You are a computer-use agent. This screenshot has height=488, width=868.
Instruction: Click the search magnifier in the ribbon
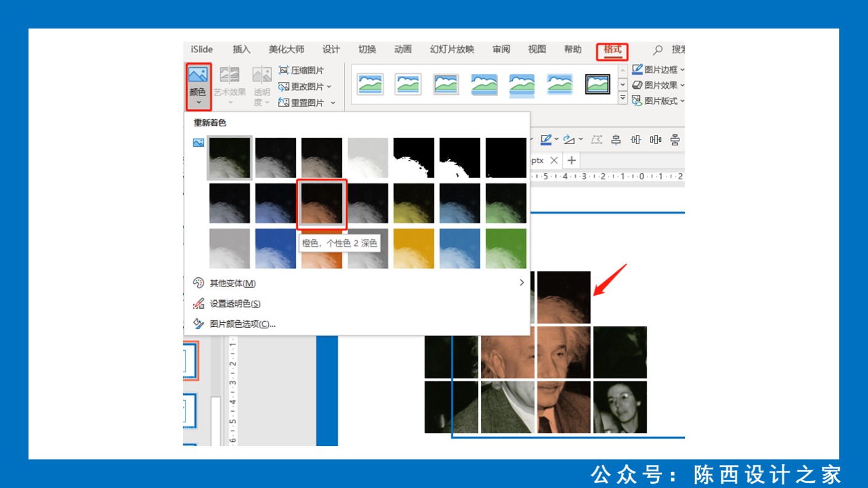coord(658,49)
